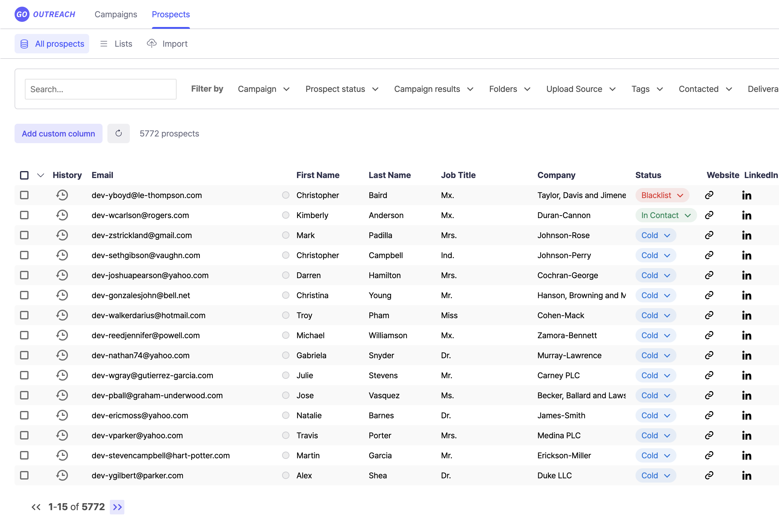This screenshot has height=532, width=779.
Task: View history for Alex Shea row
Action: coord(62,475)
